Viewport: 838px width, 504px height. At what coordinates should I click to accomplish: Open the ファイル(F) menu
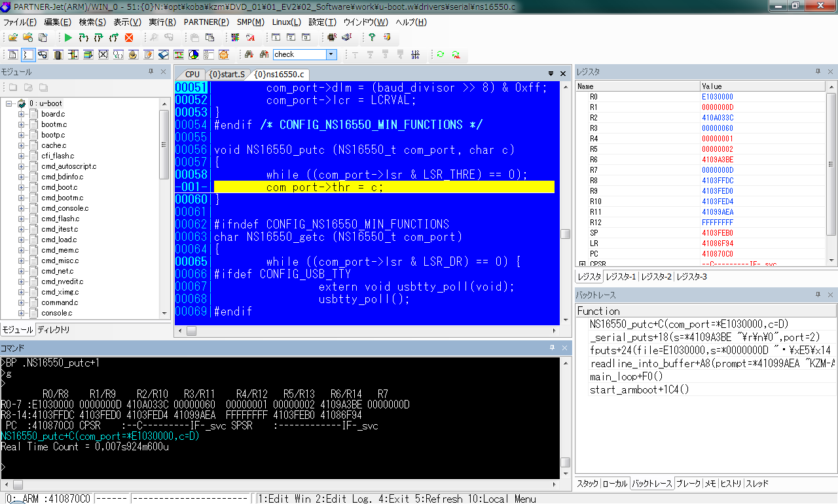[x=20, y=22]
